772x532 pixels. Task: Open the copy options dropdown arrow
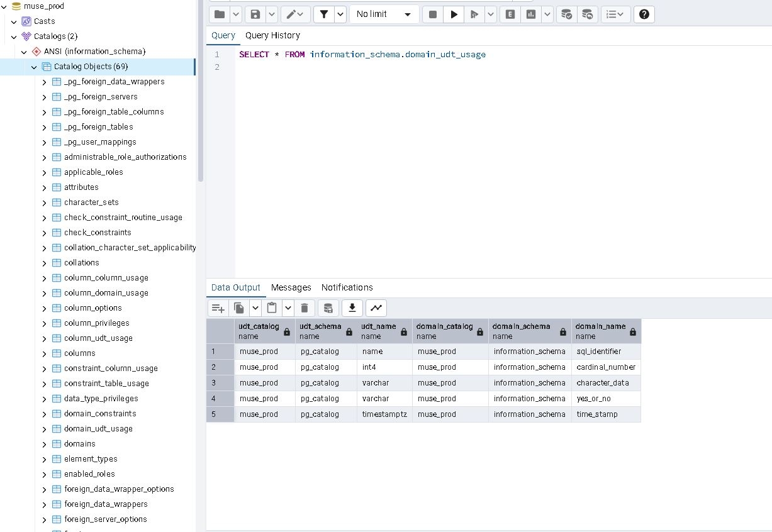255,308
